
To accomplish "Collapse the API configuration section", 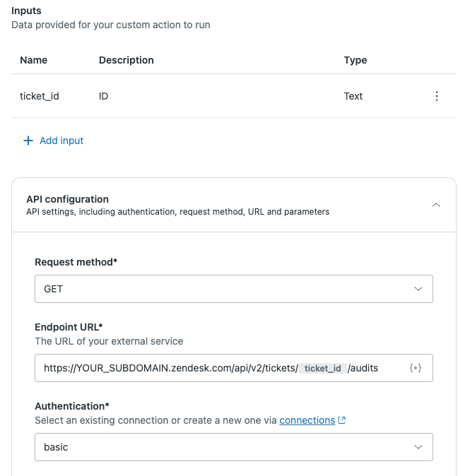I will pos(436,205).
